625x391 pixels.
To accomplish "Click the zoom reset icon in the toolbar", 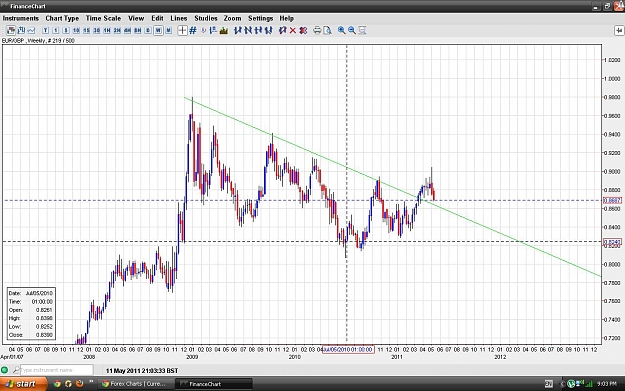I will (x=362, y=30).
